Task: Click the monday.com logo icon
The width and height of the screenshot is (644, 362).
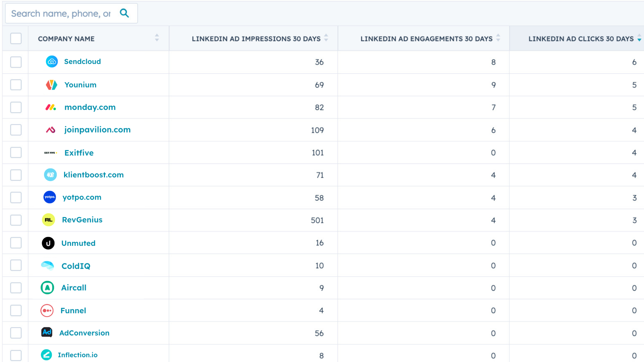Action: [x=51, y=107]
